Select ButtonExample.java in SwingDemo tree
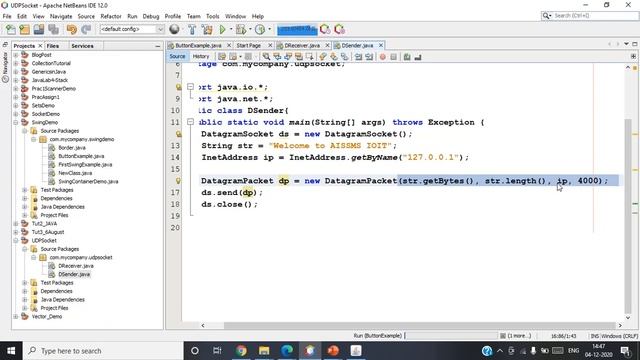 81,156
